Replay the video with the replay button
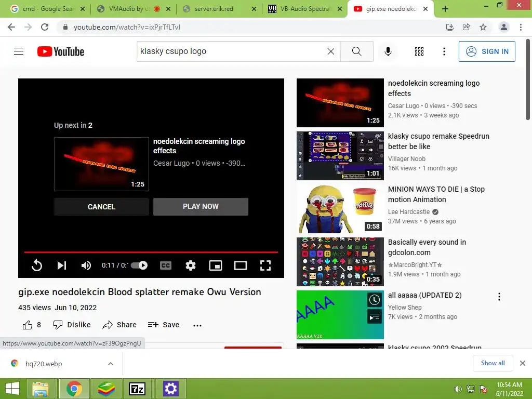This screenshot has width=532, height=399. [37, 265]
